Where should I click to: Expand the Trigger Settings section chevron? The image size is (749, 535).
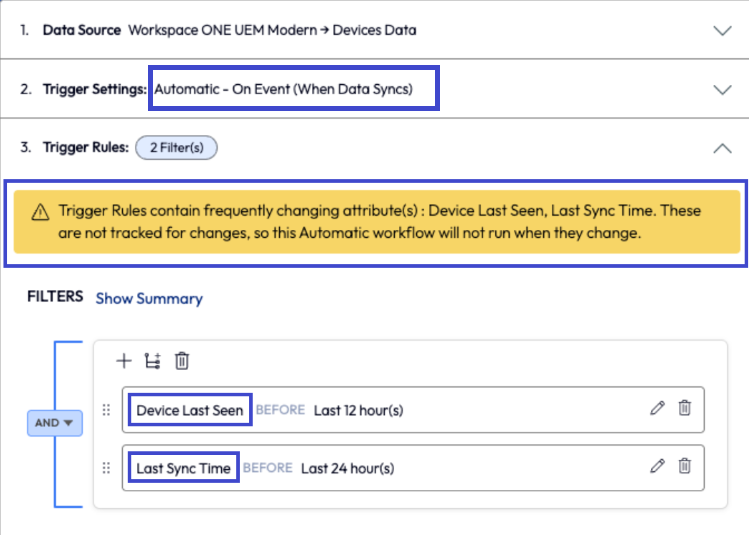point(722,90)
